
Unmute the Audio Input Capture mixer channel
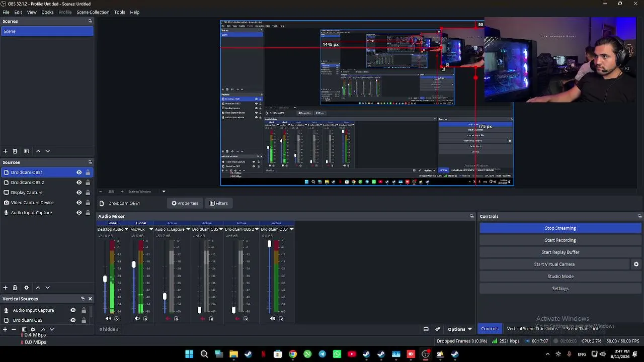tap(168, 318)
